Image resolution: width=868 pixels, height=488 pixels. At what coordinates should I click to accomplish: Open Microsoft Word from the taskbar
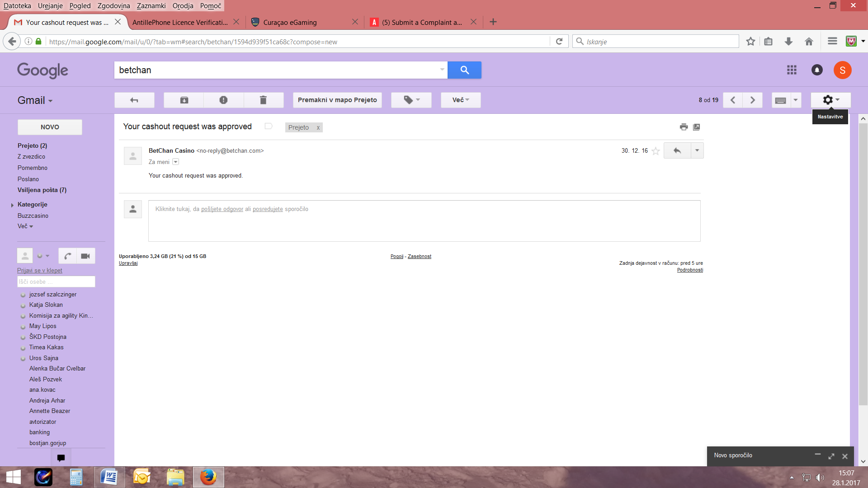[x=109, y=477]
